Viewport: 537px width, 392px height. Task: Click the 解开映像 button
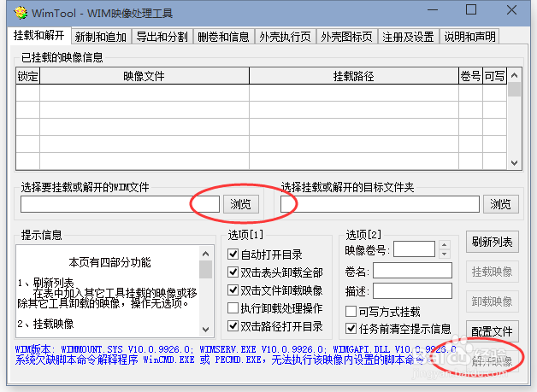pyautogui.click(x=493, y=361)
